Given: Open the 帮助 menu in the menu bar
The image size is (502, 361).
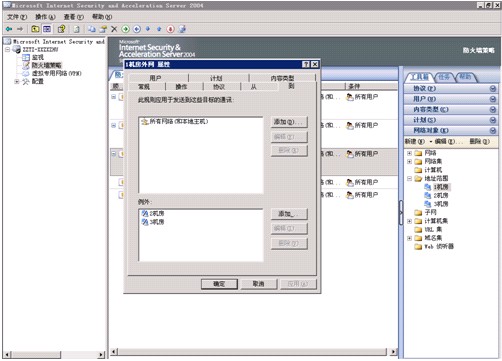Looking at the screenshot, I should [x=102, y=17].
